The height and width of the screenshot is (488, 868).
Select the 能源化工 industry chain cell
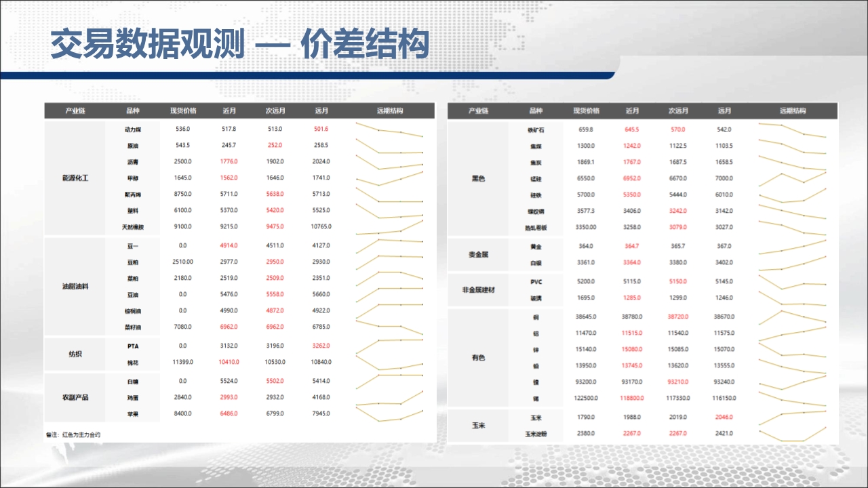[x=75, y=178]
